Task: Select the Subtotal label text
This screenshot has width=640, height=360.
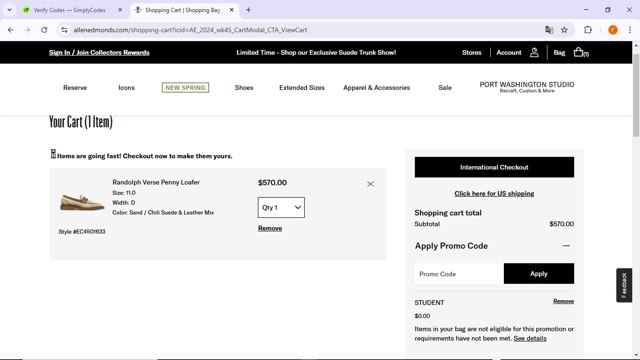Action: 427,224
